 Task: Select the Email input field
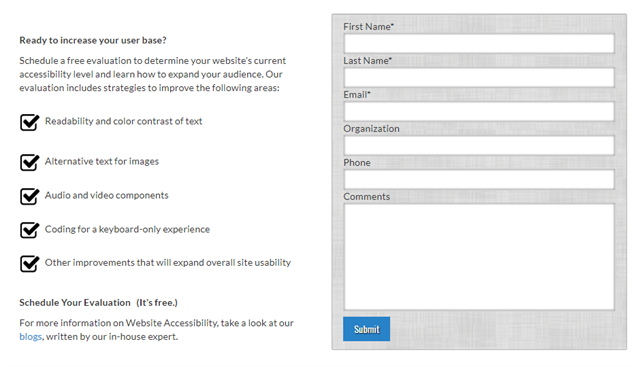(x=479, y=111)
